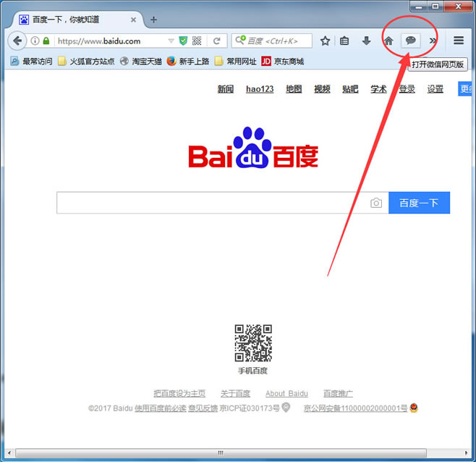The image size is (476, 462).
Task: Click the ICP certificate shield icon
Action: [x=286, y=407]
